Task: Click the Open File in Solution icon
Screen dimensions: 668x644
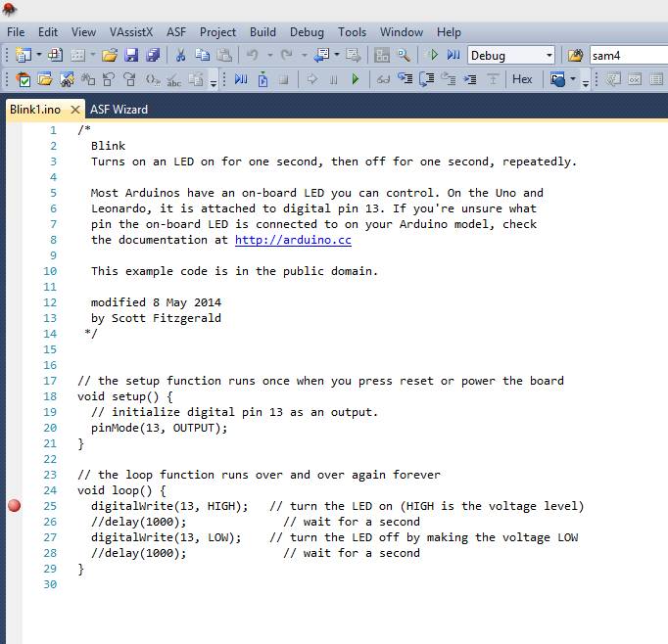Action: click(45, 79)
